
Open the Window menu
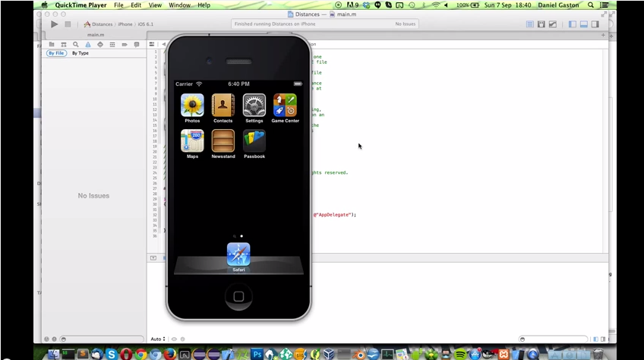[x=179, y=5]
